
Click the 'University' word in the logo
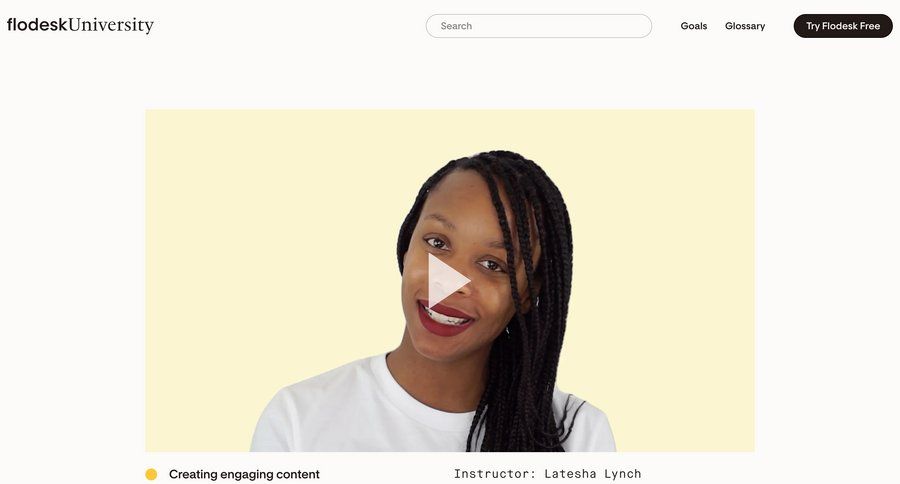coord(111,25)
